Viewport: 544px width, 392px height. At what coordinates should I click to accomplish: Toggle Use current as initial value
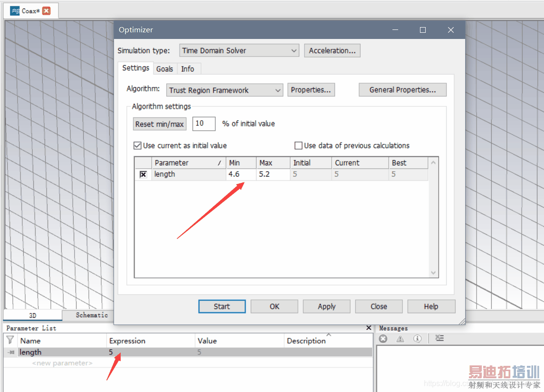(137, 145)
